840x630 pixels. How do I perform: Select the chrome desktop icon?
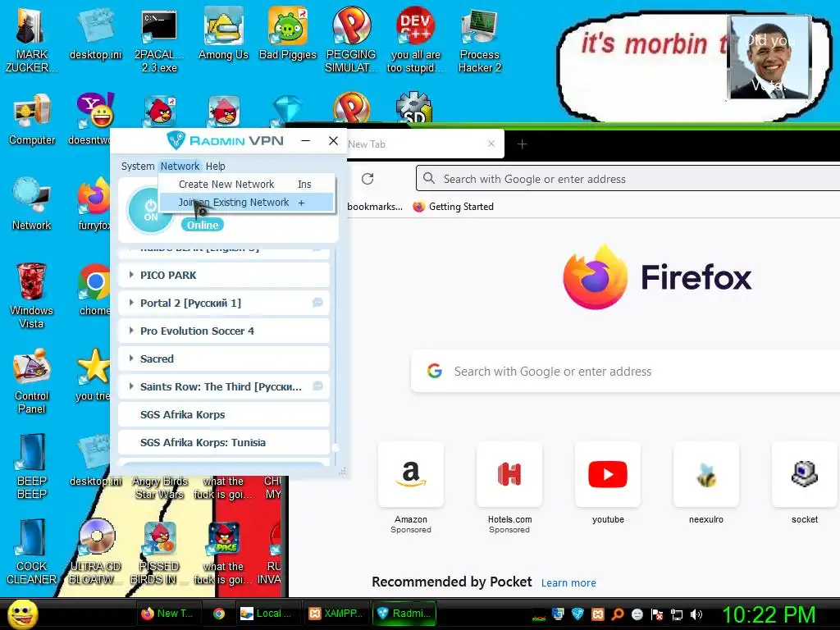[x=95, y=290]
